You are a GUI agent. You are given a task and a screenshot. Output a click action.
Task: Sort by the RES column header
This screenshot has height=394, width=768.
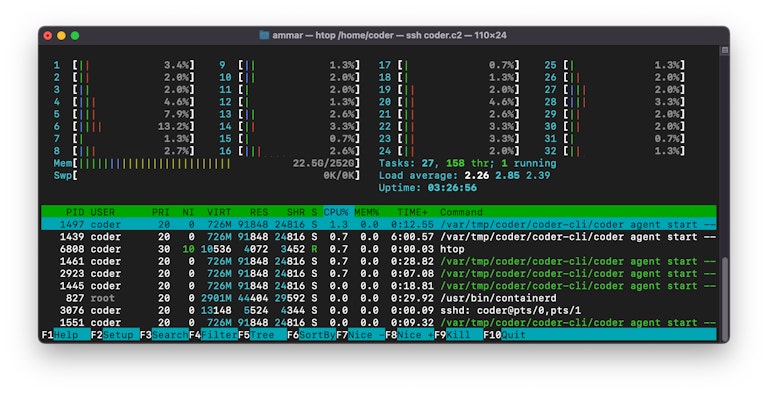(259, 212)
